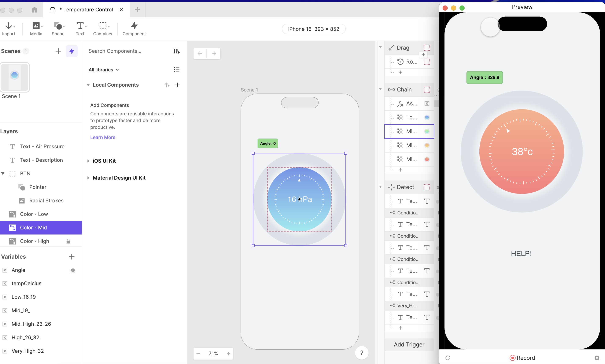Reload the preview with refresh icon
605x364 pixels.
(x=448, y=358)
